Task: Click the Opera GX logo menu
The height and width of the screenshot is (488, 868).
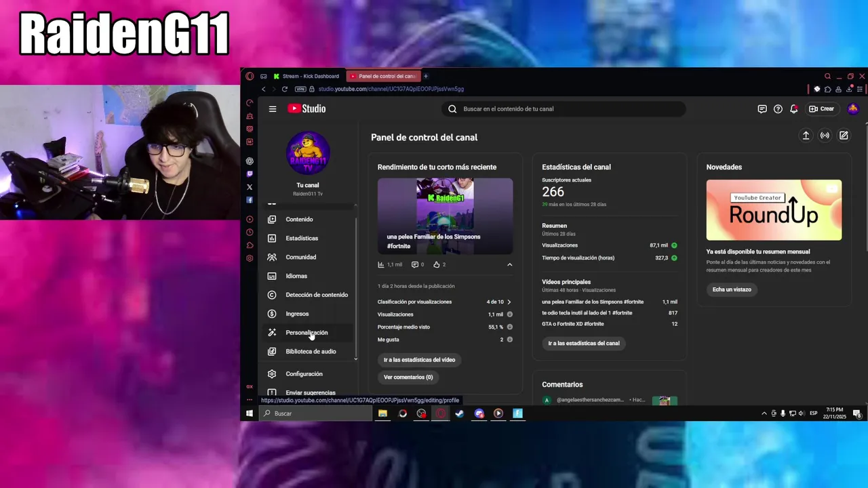Action: pyautogui.click(x=250, y=76)
